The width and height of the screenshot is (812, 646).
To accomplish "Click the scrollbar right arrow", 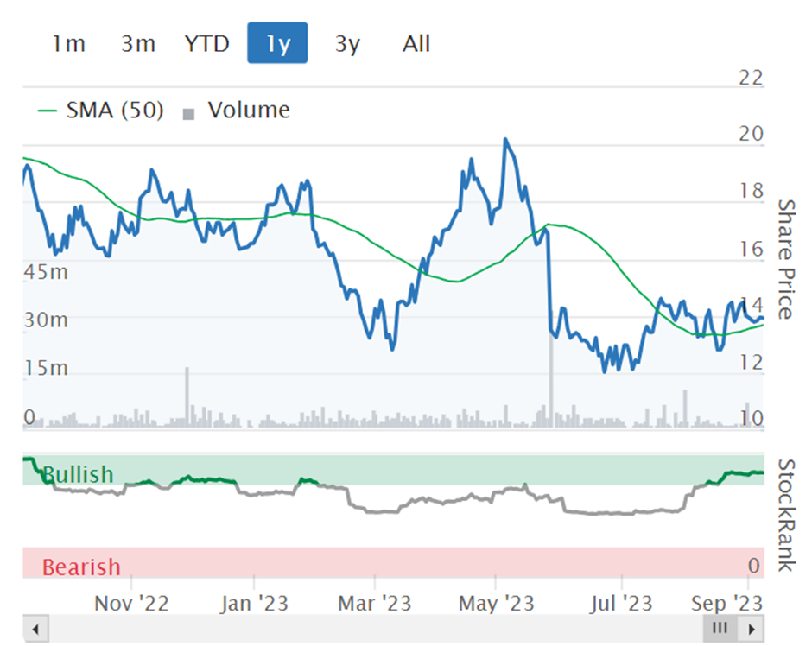I will point(752,629).
